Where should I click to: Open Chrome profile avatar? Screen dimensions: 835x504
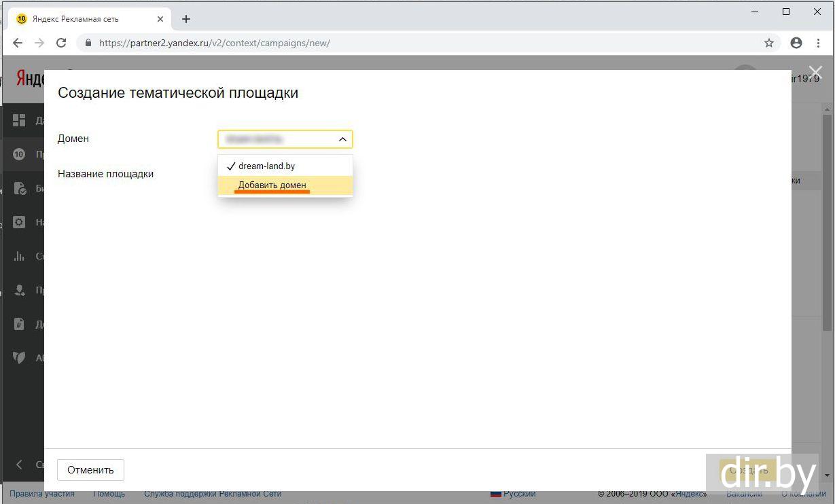pos(796,43)
